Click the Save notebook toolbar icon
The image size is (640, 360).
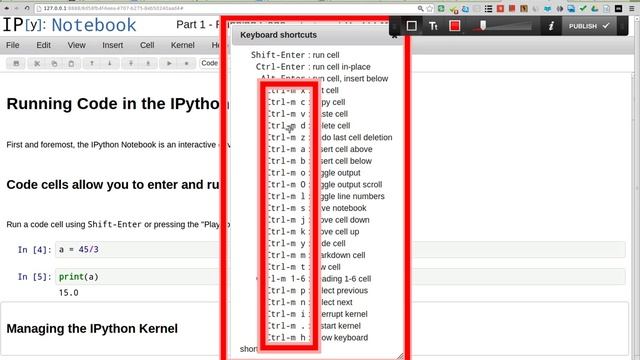tap(16, 63)
